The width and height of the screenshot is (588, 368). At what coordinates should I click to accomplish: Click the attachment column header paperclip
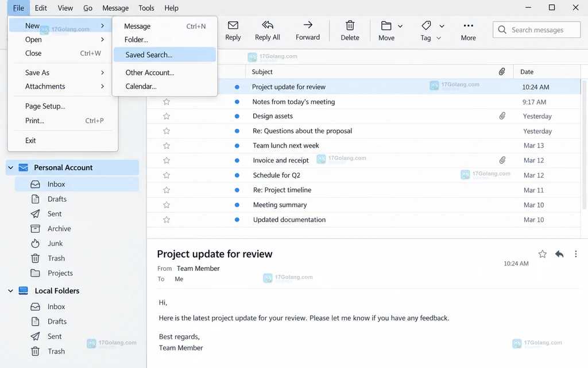coord(502,72)
